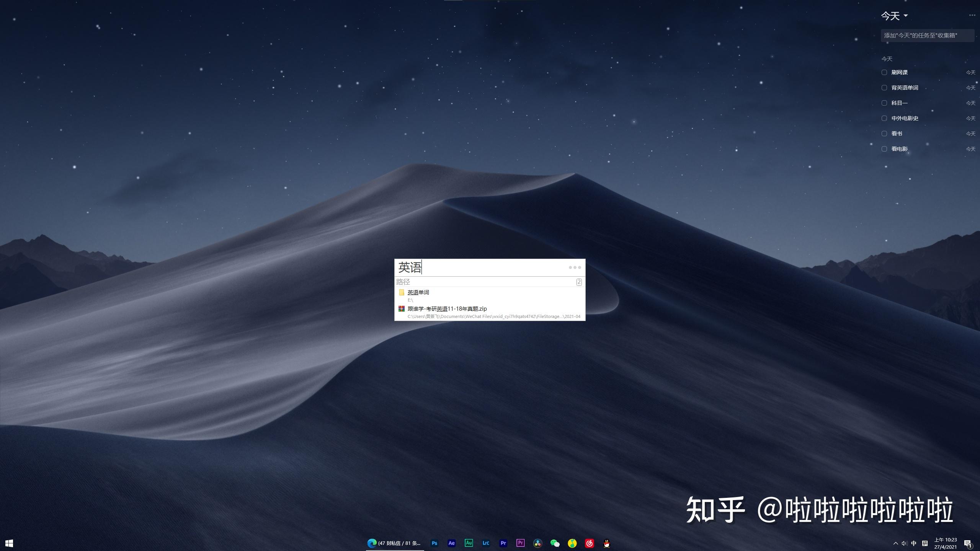Click the Windows Start button
Screen dimensions: 980x551
click(10, 543)
